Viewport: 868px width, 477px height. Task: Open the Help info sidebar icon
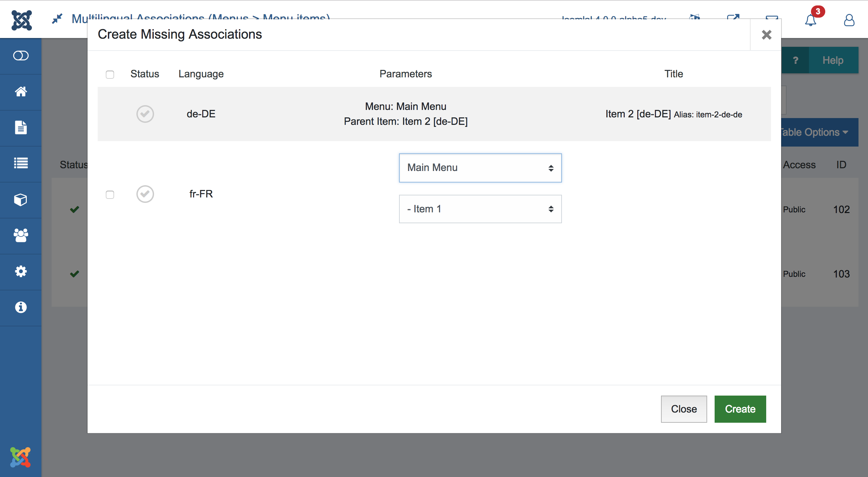[x=21, y=307]
